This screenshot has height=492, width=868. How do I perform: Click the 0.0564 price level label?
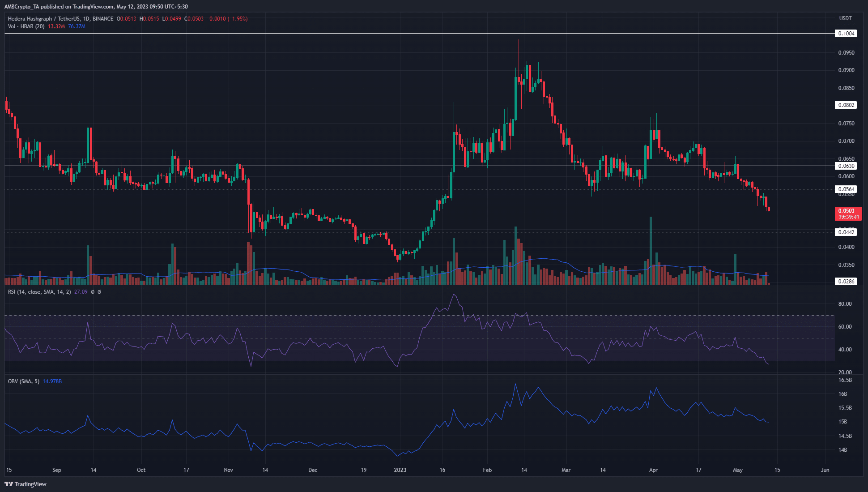coord(846,189)
